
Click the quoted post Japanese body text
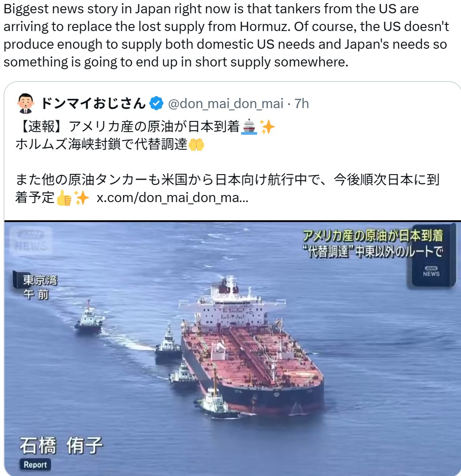pyautogui.click(x=227, y=162)
